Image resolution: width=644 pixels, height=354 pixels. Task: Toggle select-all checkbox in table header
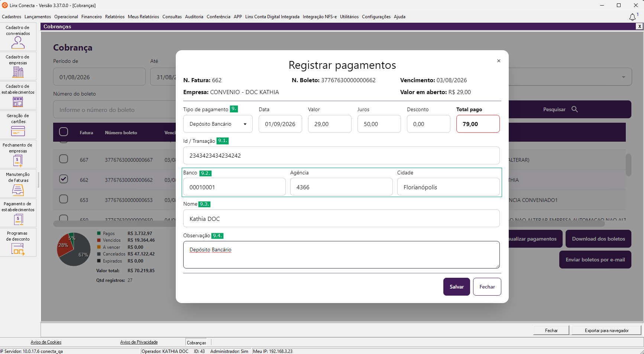coord(64,132)
